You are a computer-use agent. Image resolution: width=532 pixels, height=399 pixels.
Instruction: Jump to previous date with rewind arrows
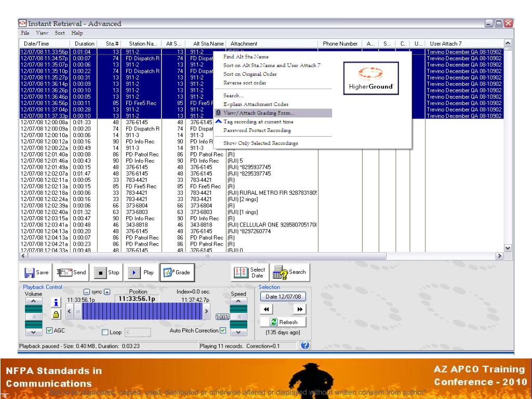tap(267, 309)
